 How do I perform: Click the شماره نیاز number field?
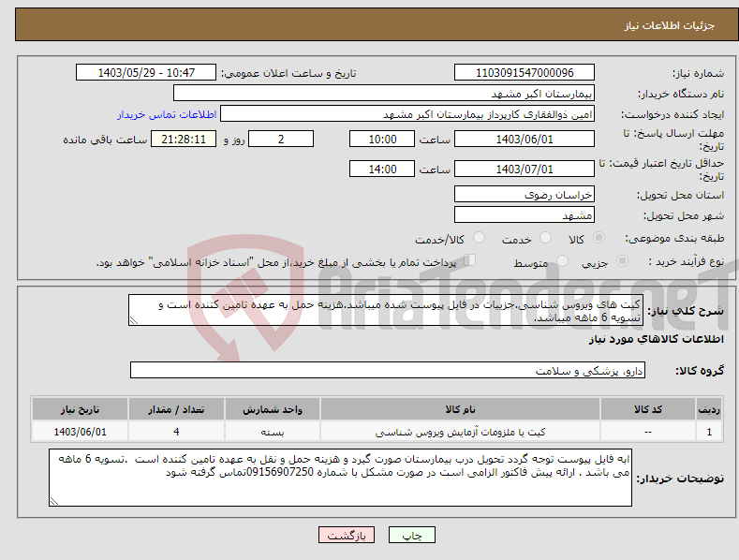525,73
